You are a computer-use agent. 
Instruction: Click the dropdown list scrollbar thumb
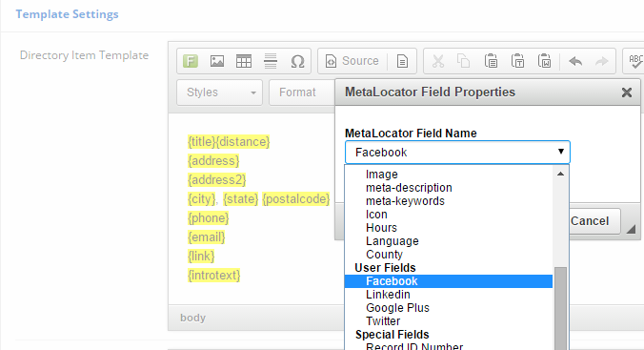click(x=560, y=308)
